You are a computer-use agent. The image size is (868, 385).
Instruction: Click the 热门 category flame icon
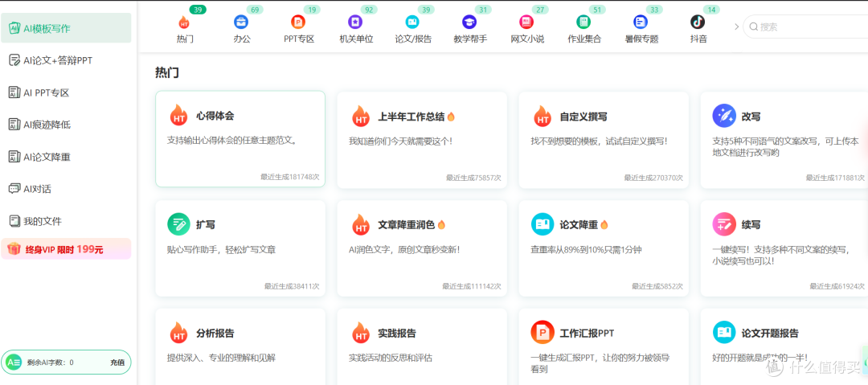[184, 23]
